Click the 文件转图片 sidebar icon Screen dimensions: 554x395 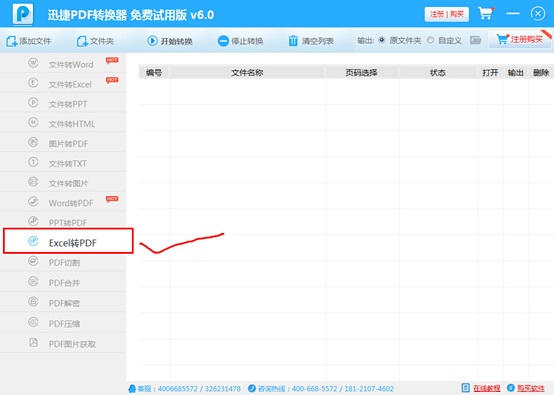pyautogui.click(x=33, y=182)
